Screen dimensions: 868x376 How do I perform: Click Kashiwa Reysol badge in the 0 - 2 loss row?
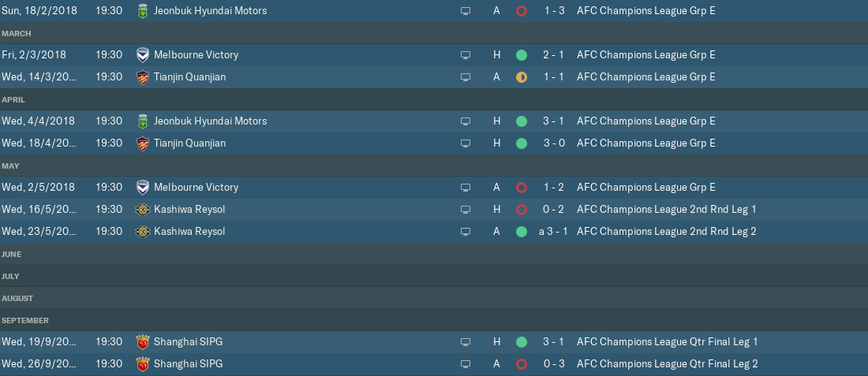(143, 210)
